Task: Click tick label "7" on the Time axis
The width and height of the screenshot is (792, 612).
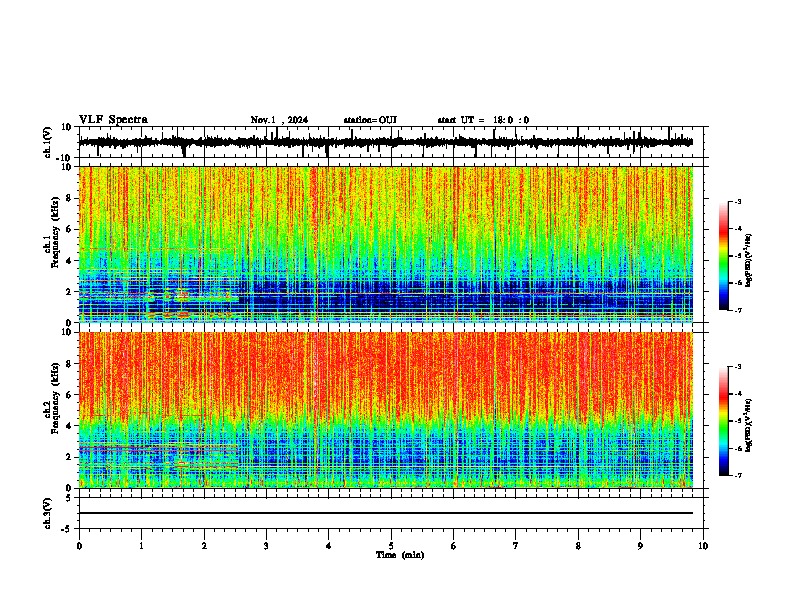Action: click(x=516, y=546)
